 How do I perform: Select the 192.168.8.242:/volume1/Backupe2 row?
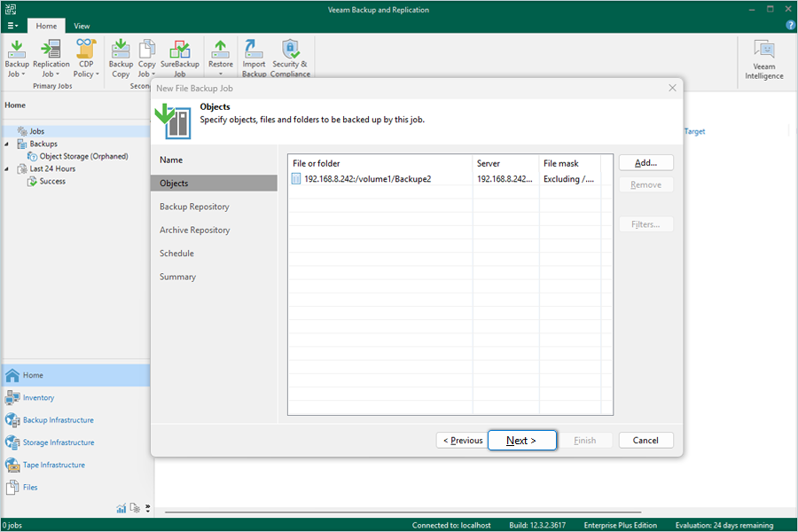pos(450,179)
